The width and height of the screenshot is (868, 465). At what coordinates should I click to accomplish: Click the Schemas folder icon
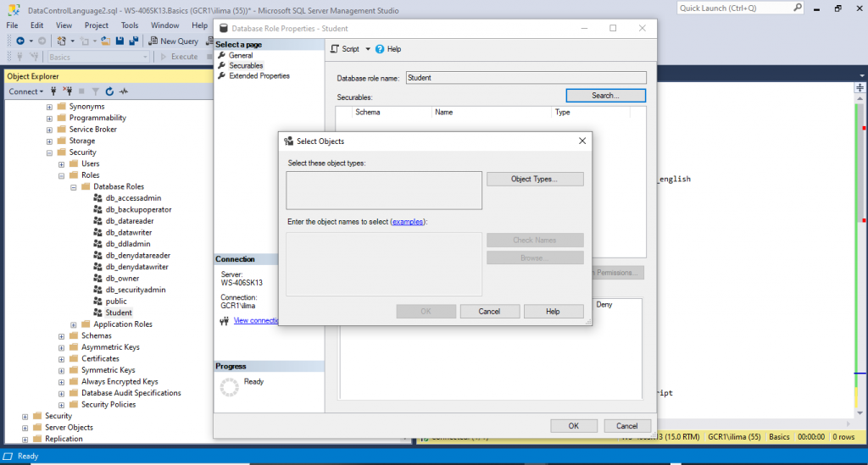point(74,335)
